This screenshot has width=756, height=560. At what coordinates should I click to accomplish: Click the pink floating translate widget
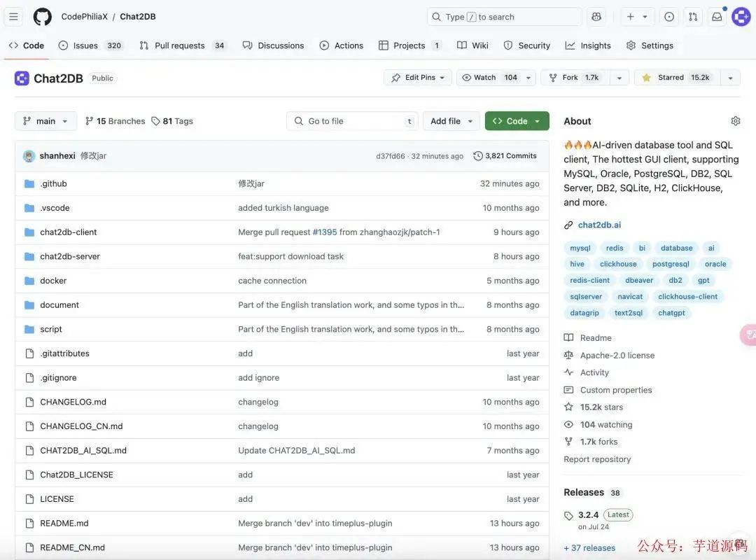[748, 335]
